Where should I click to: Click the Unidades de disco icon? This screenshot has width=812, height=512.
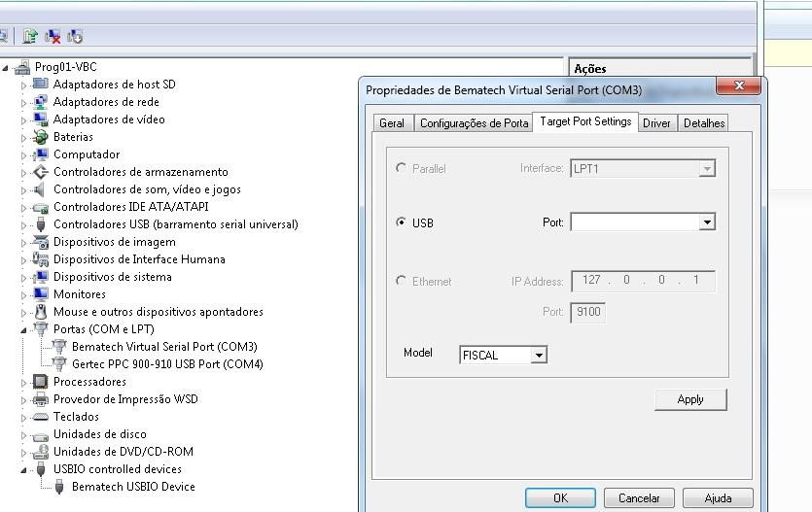coord(41,435)
